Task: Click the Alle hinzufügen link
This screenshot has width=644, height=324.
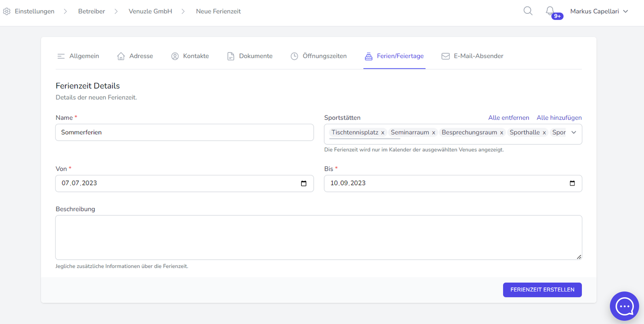Action: pos(559,118)
